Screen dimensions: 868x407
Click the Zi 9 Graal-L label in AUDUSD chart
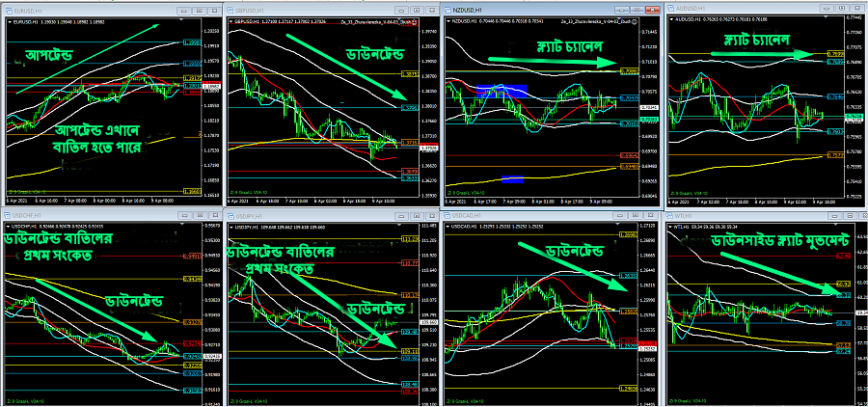[x=690, y=193]
